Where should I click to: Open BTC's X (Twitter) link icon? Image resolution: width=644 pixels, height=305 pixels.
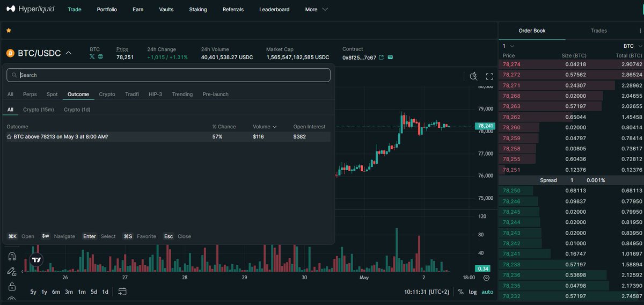click(x=92, y=56)
